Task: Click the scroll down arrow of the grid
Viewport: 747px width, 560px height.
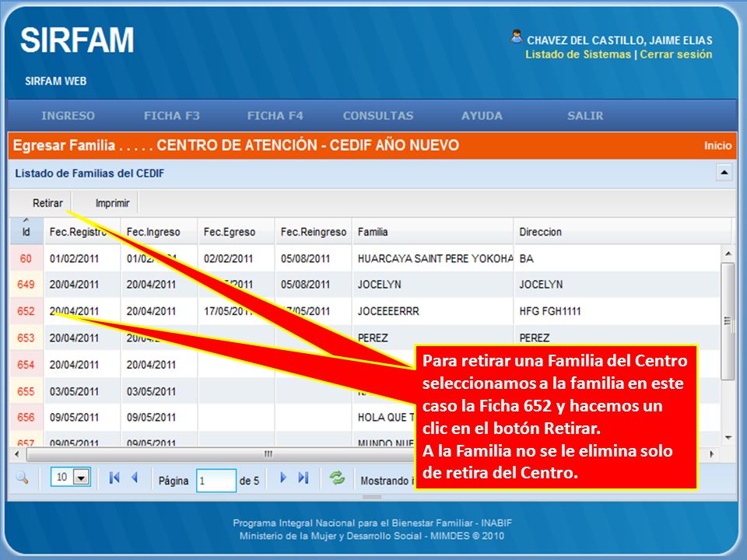Action: pos(728,437)
